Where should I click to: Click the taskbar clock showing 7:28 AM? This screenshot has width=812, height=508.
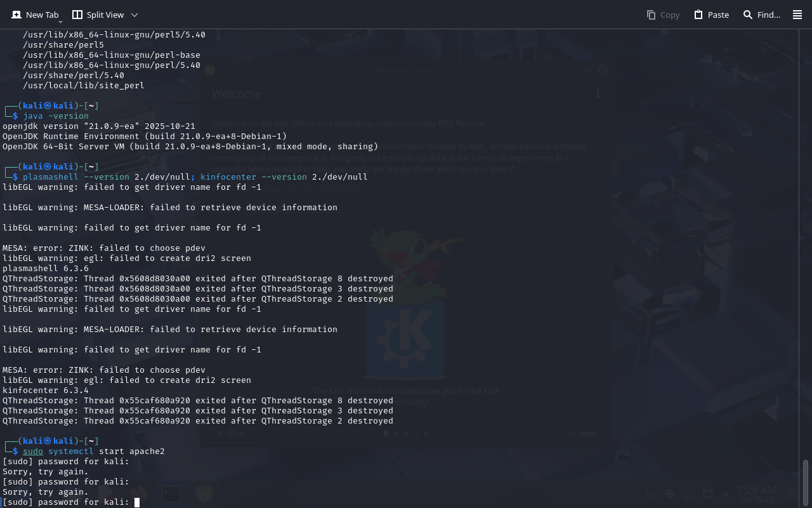[x=756, y=490]
